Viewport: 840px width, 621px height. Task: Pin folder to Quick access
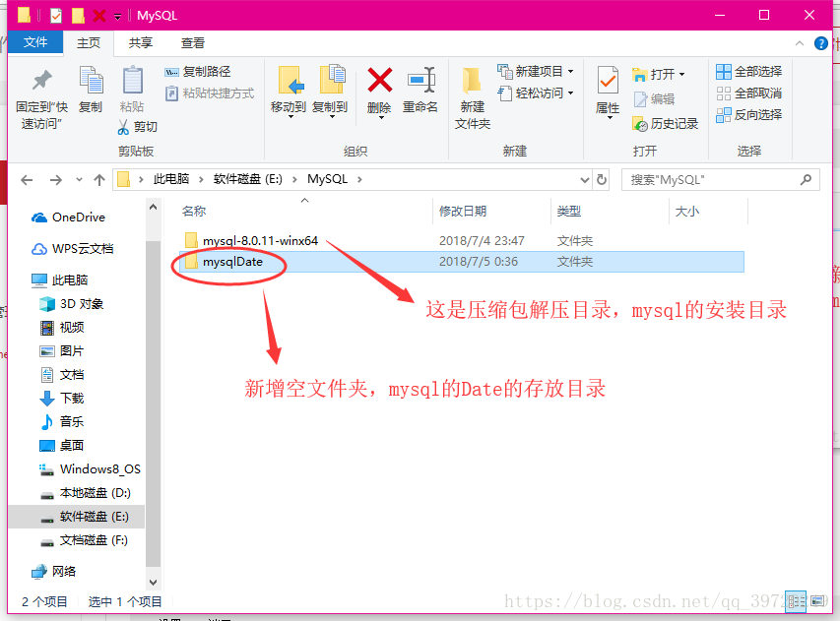coord(41,99)
